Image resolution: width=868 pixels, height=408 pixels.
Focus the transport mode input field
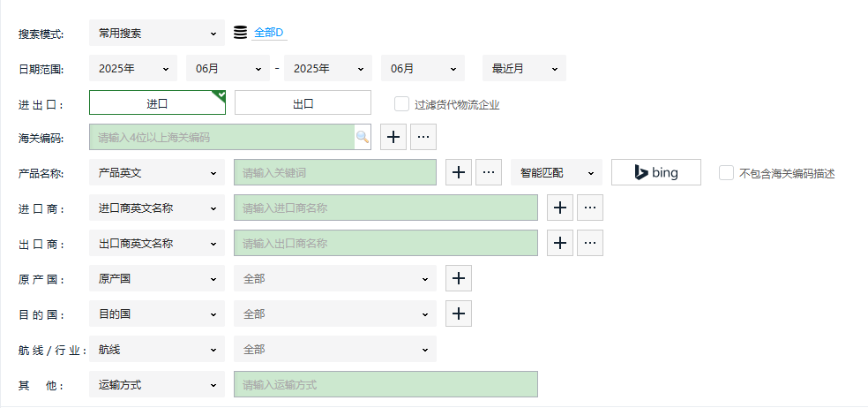click(x=385, y=384)
